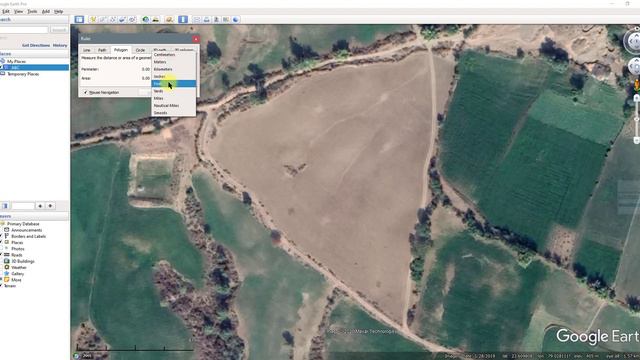640x360 pixels.
Task: Click the Temporary Places folder icon
Action: [2, 74]
